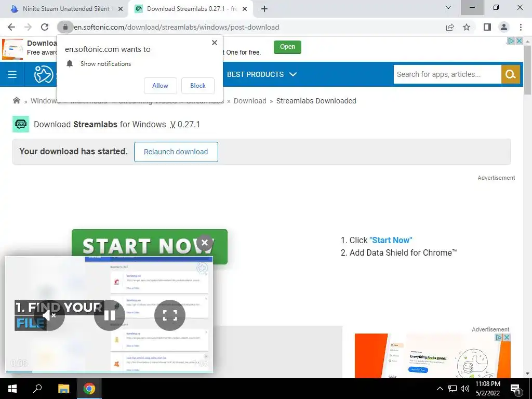Open Windows taskbar search
Screen dimensions: 532x399
(37, 389)
